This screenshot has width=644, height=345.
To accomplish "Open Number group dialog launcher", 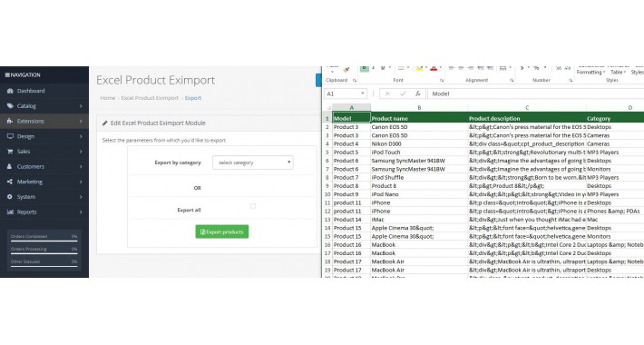I will coord(571,81).
